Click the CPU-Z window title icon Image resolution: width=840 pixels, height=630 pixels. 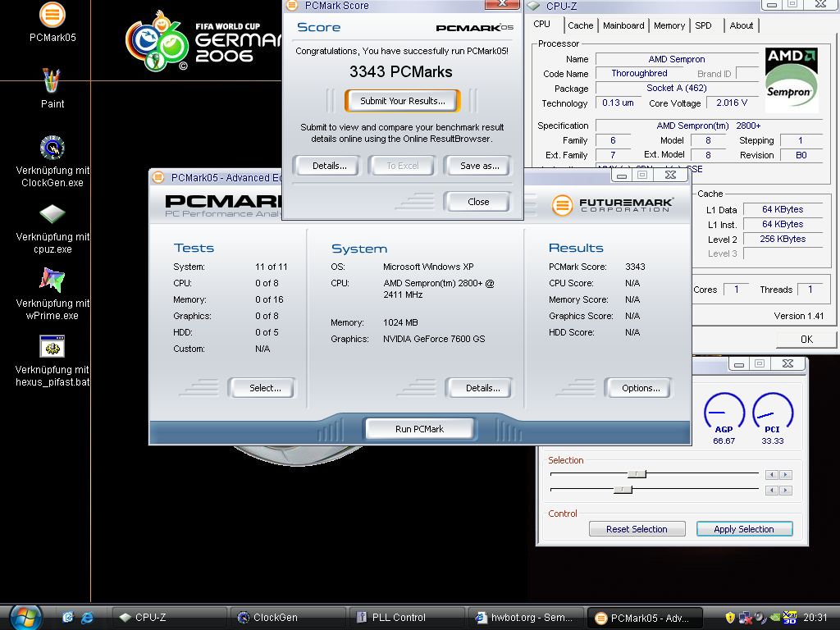533,6
